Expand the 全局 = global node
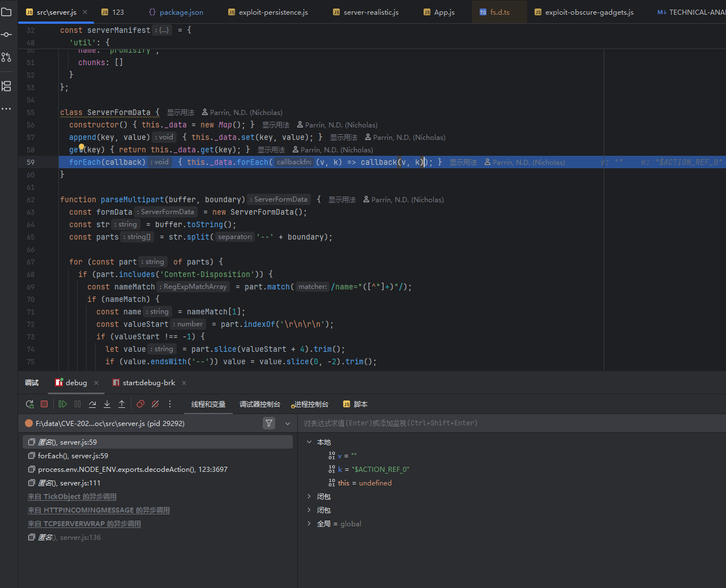The height and width of the screenshot is (588, 726). 309,523
